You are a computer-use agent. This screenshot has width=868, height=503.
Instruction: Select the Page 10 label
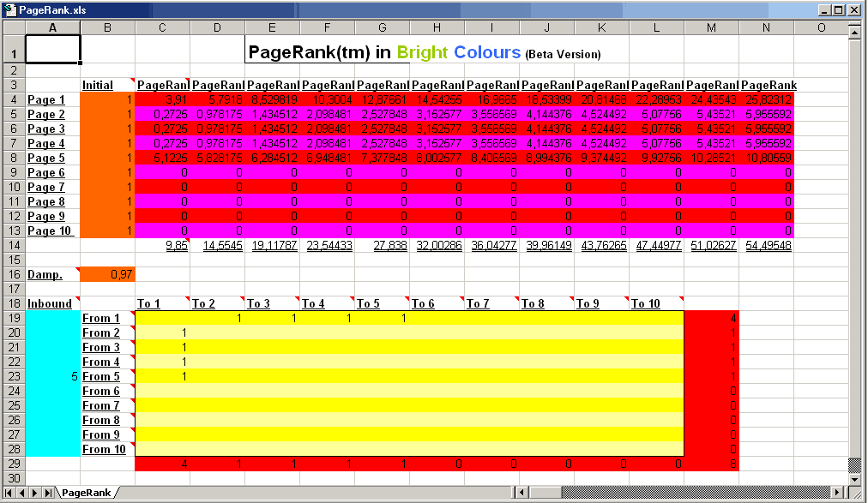(x=52, y=231)
